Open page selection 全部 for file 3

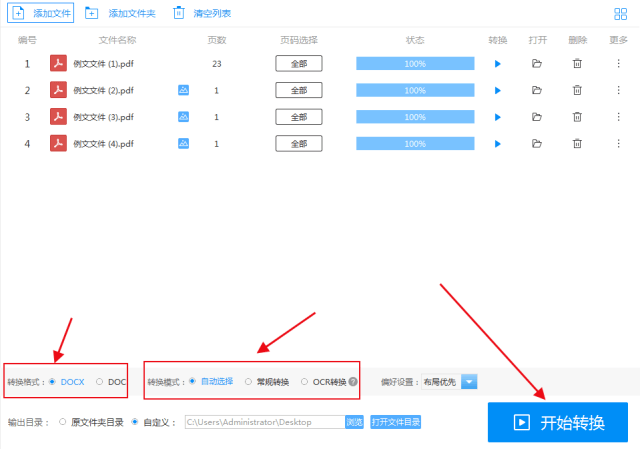coord(299,117)
